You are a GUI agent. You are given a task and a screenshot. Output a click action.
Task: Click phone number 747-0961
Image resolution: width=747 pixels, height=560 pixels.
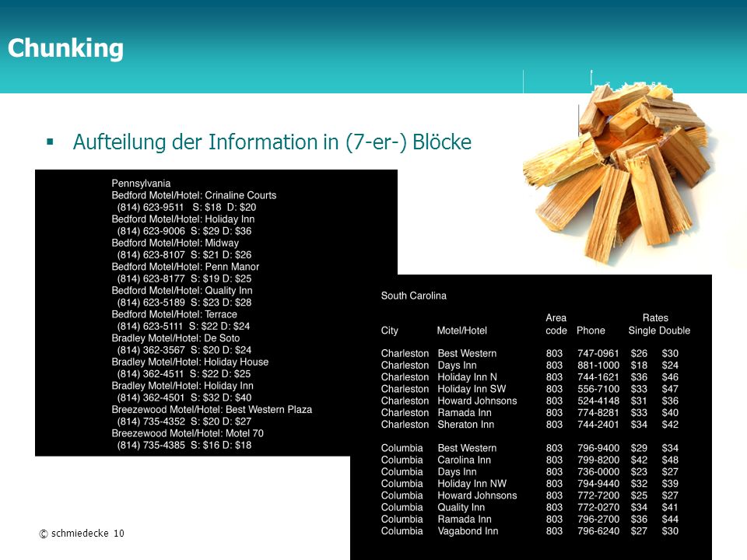598,353
